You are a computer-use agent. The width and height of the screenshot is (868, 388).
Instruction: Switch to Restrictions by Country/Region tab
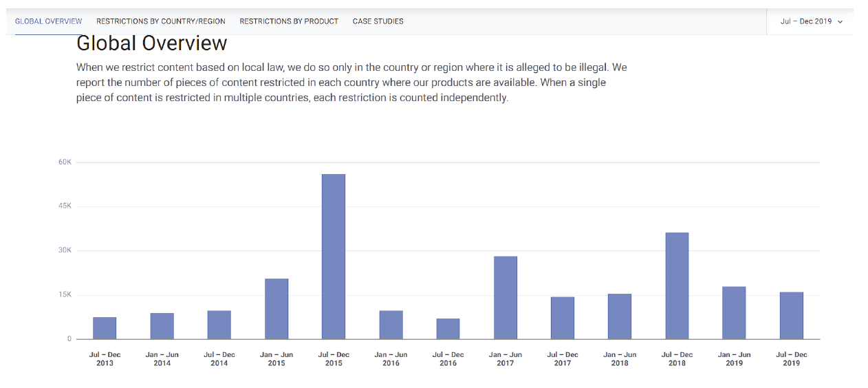point(161,21)
